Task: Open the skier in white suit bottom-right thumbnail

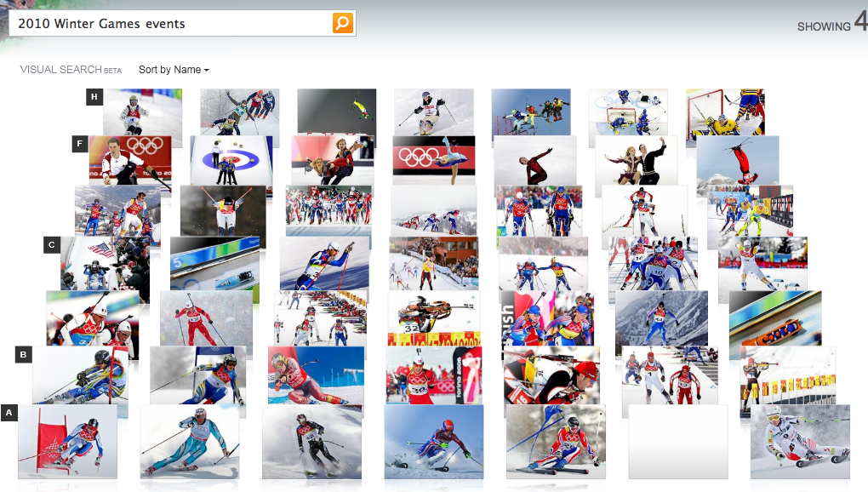Action: 800,442
